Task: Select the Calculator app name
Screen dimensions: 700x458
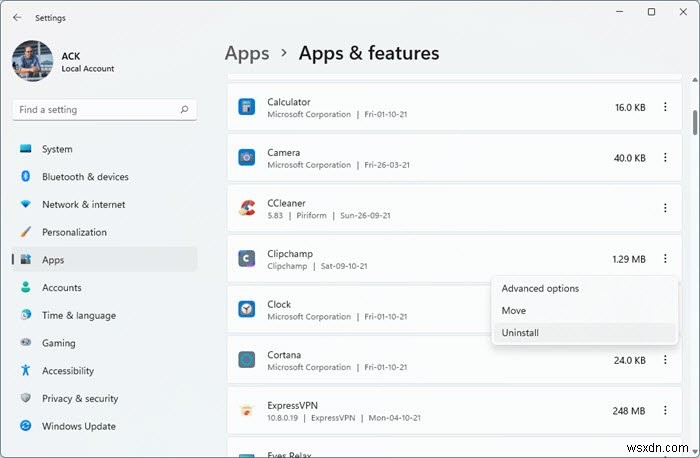Action: 289,102
